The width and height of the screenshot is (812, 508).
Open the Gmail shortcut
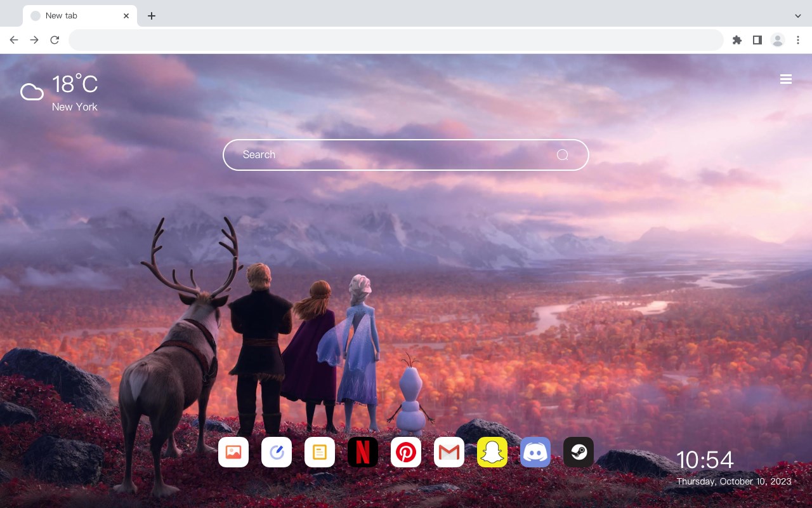pos(449,452)
